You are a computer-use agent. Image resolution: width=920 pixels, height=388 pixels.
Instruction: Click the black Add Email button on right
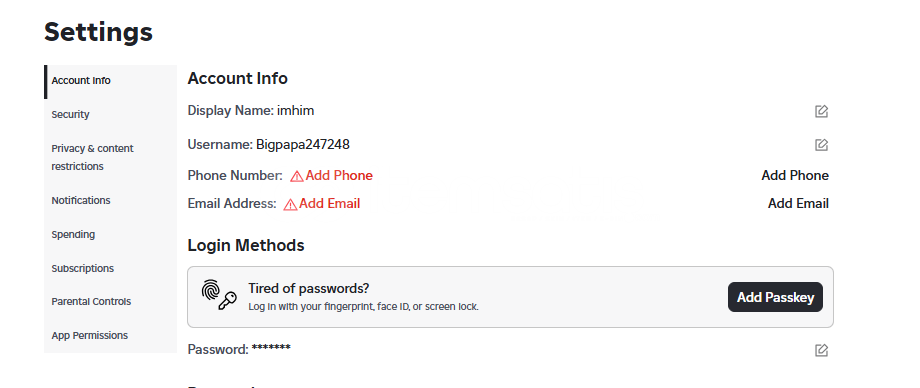pyautogui.click(x=798, y=204)
